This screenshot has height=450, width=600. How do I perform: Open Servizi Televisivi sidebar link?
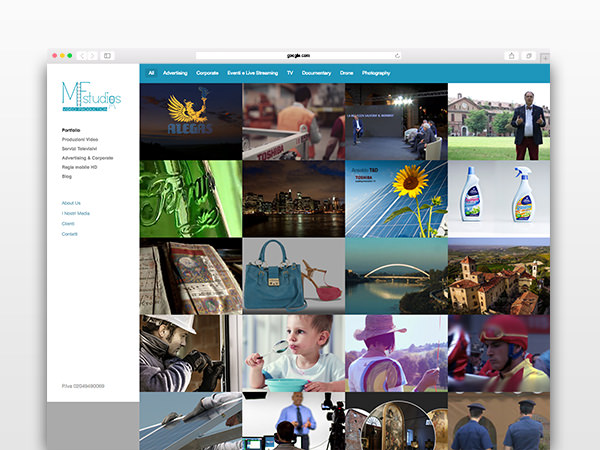(79, 148)
